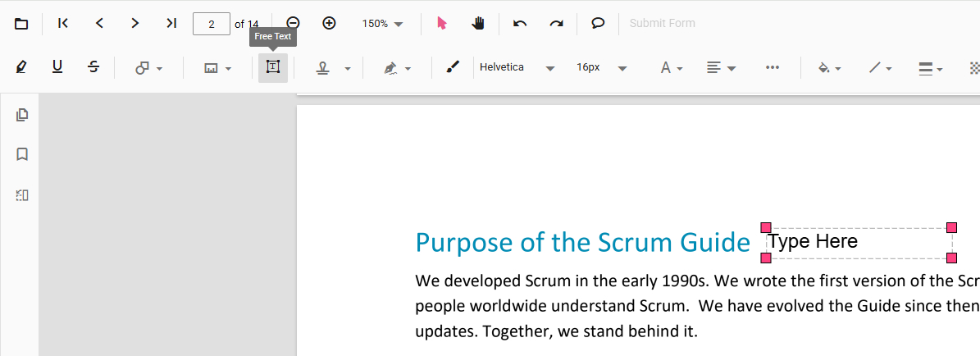This screenshot has width=980, height=356.
Task: Jump to the last page
Action: point(171,24)
